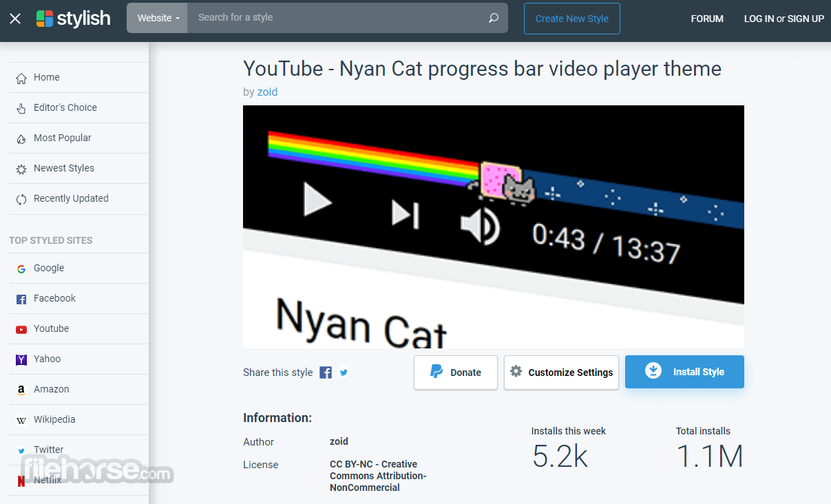Select the style title heading
Viewport: 831px width, 504px height.
482,69
